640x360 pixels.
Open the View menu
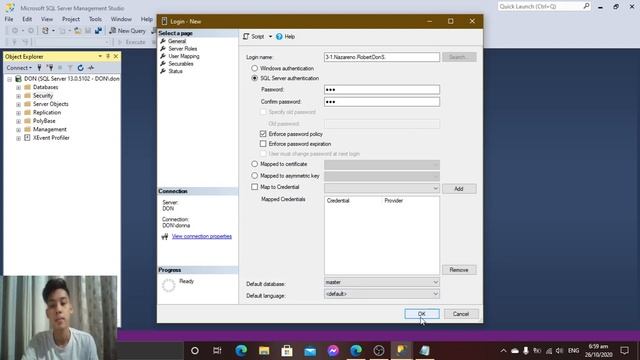pos(47,19)
